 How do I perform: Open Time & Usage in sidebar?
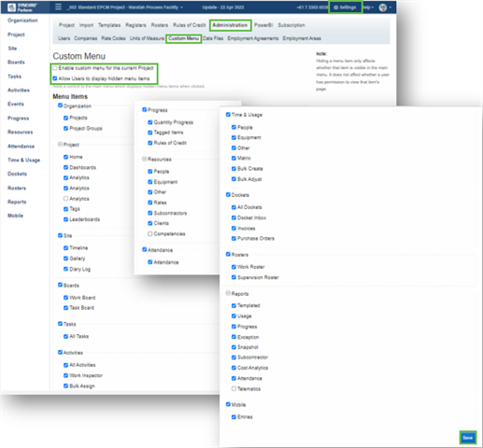pyautogui.click(x=24, y=160)
